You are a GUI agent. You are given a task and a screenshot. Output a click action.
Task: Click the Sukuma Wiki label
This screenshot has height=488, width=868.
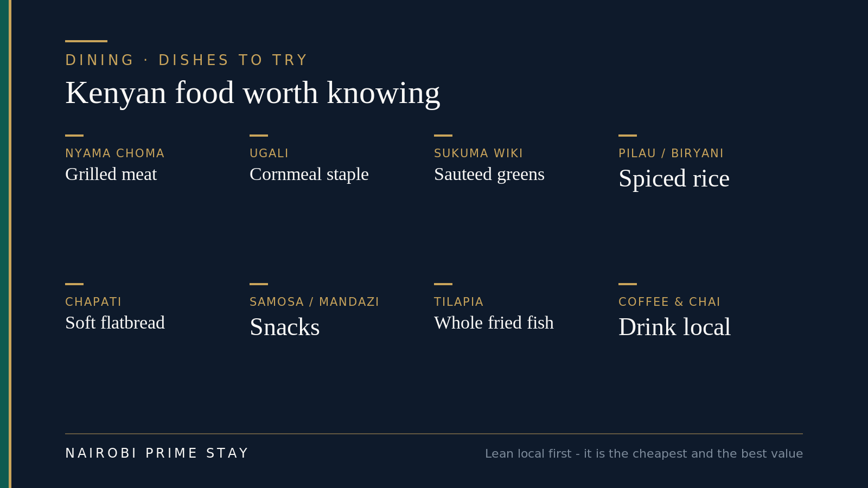click(x=478, y=153)
